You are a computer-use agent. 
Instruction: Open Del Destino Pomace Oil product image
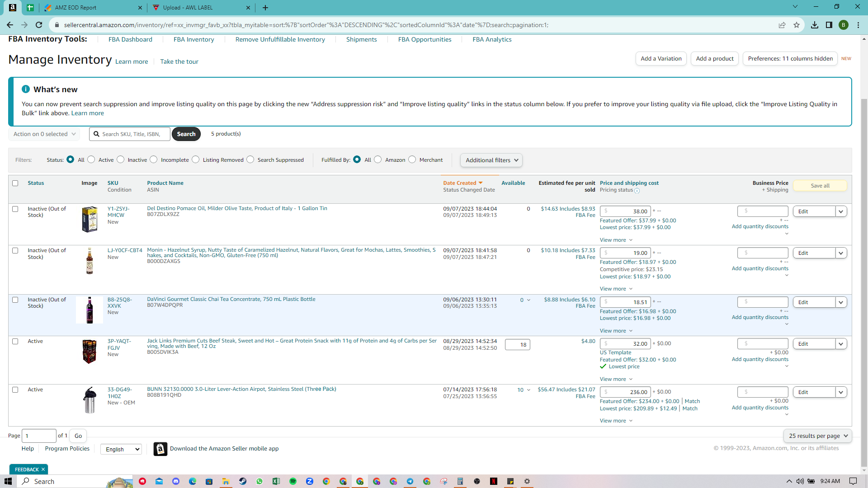[x=90, y=220]
